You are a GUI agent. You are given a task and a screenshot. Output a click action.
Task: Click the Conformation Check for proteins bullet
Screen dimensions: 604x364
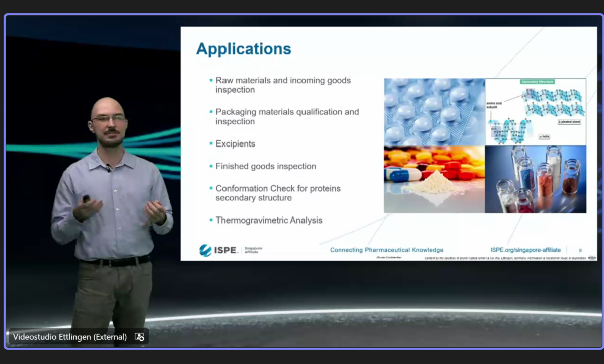click(x=278, y=193)
